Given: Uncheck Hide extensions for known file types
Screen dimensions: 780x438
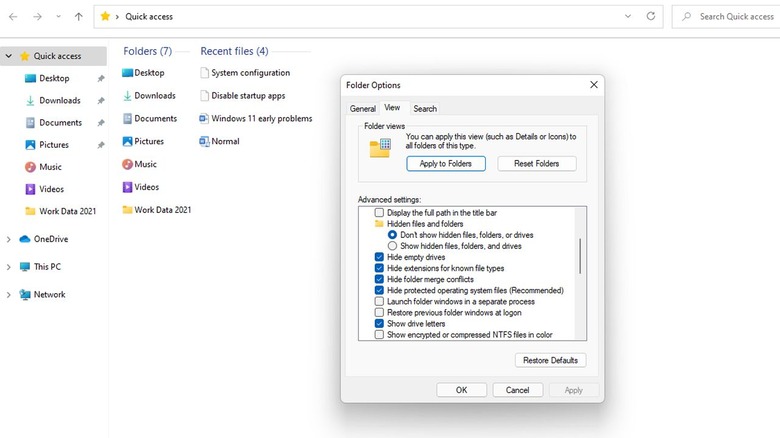Looking at the screenshot, I should 379,268.
